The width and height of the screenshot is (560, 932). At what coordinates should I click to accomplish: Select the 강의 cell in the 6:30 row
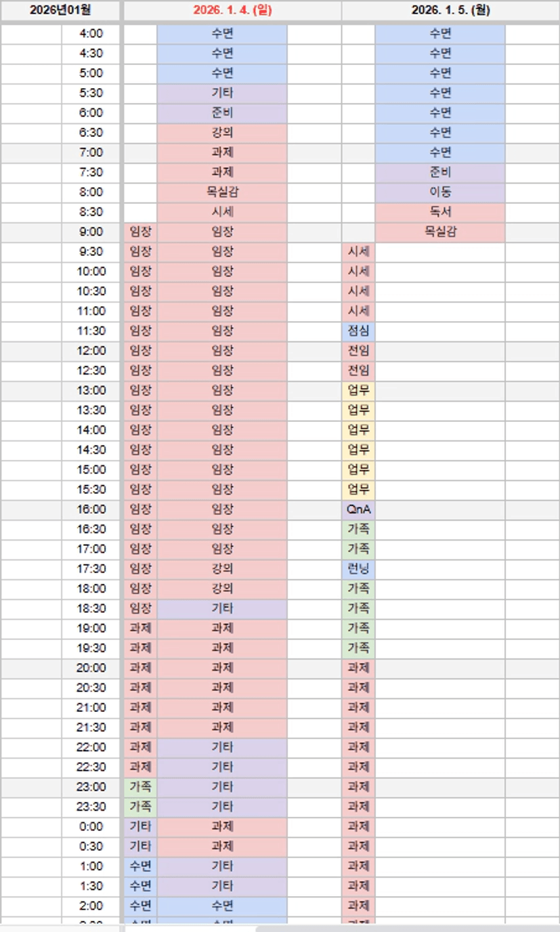[x=222, y=133]
